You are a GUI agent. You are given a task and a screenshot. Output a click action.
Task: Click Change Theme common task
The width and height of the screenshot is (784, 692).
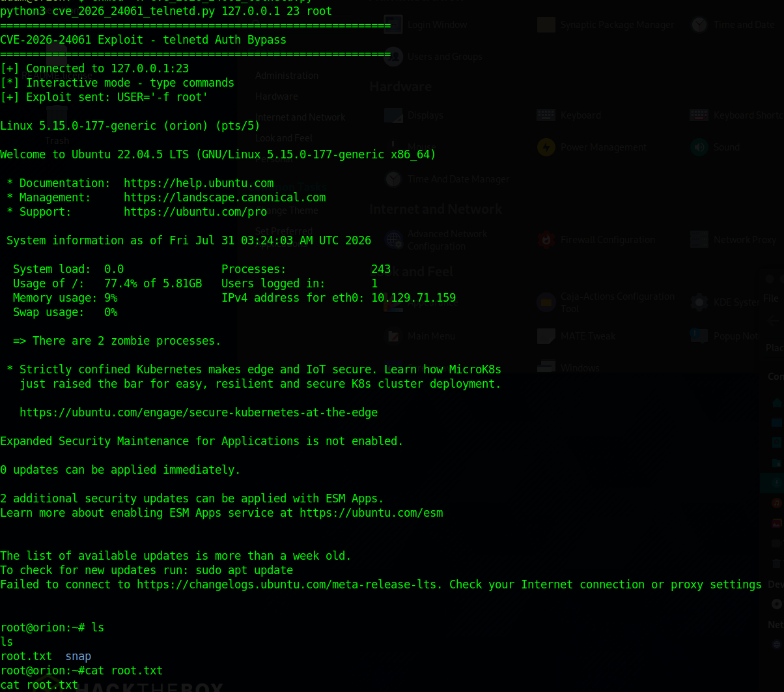tap(287, 210)
